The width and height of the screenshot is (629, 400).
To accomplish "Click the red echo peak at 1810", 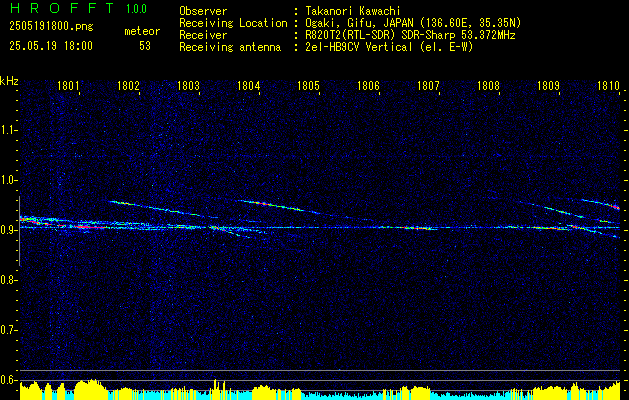I will coord(617,207).
